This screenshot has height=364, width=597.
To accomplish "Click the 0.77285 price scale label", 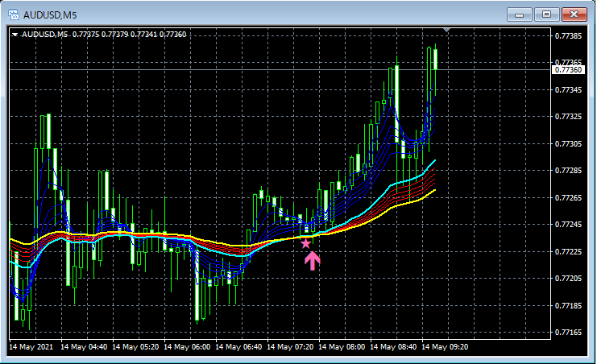I will point(568,170).
